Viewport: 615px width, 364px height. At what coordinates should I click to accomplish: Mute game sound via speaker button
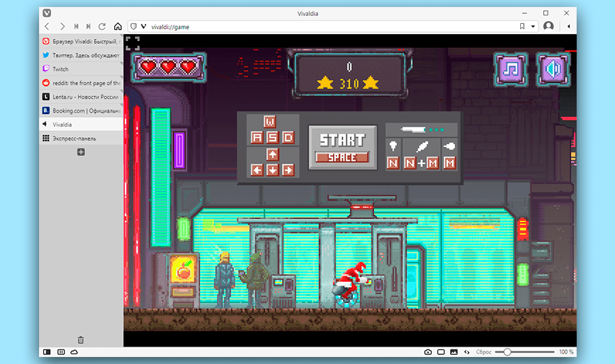(553, 69)
